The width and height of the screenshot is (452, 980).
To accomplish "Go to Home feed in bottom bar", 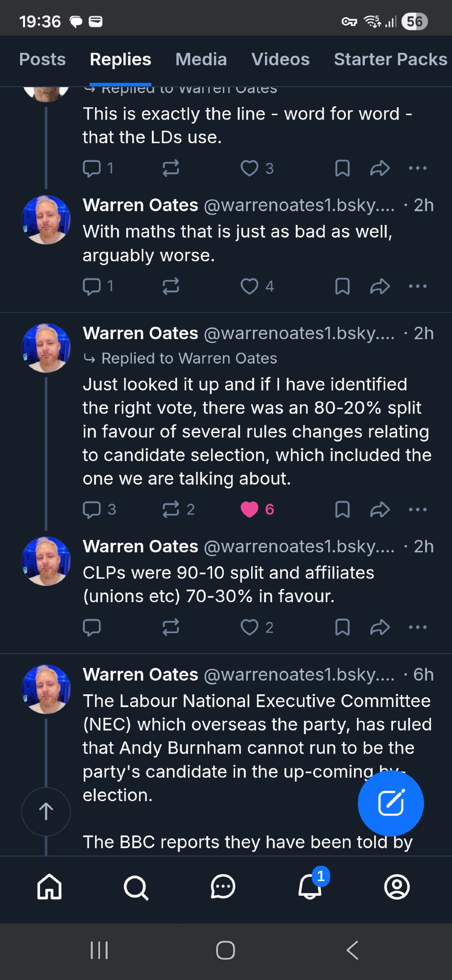I will [x=49, y=887].
